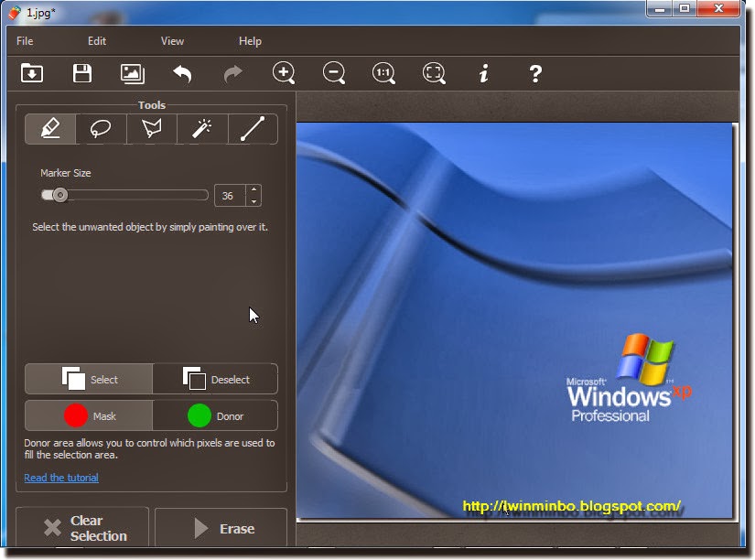The height and width of the screenshot is (560, 755).
Task: Redo the undone action
Action: [233, 74]
